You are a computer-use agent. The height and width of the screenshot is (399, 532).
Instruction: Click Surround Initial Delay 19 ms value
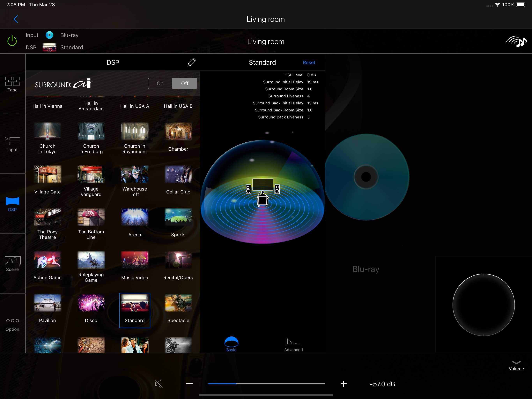[313, 82]
